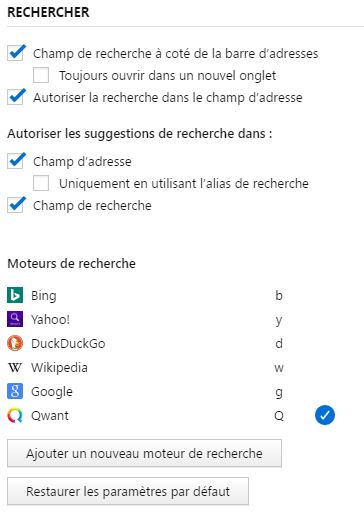Screen dimensions: 364x516
Task: Click the Google blue g icon
Action: 15,391
